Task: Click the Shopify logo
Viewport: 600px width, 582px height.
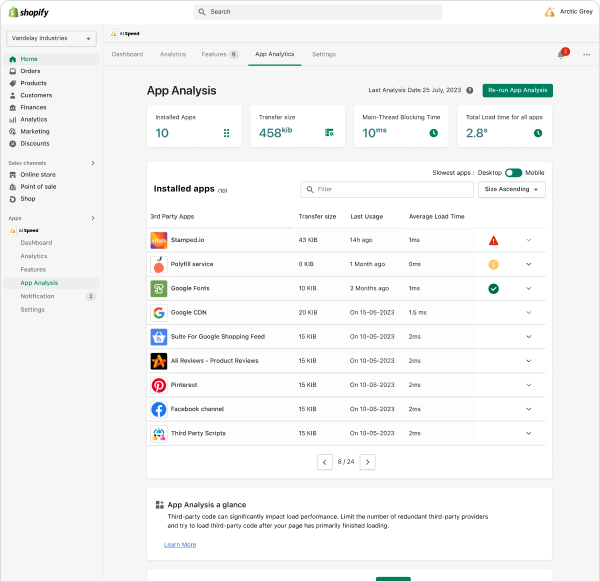Action: pyautogui.click(x=29, y=12)
